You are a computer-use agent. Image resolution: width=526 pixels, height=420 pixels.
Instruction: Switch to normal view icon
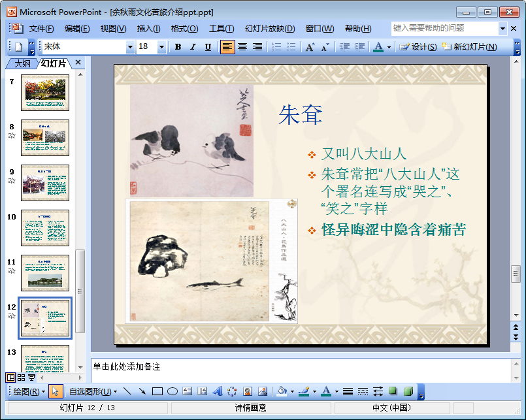click(x=10, y=378)
